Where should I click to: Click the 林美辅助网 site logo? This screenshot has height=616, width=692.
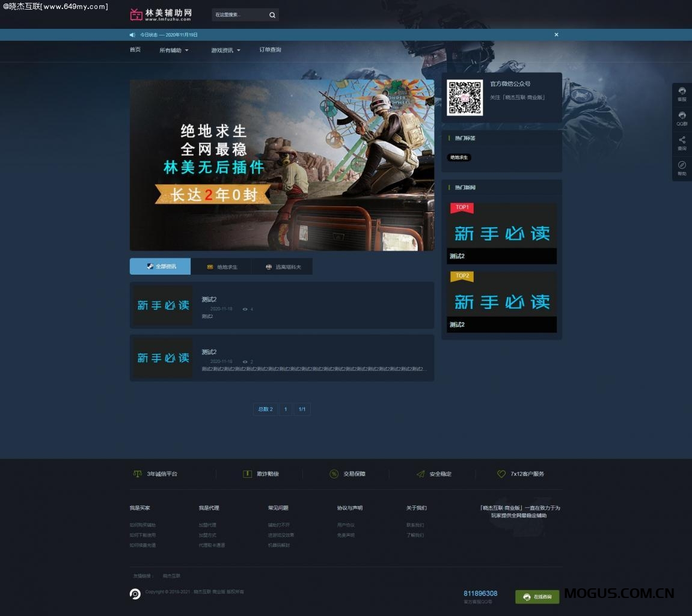click(161, 14)
